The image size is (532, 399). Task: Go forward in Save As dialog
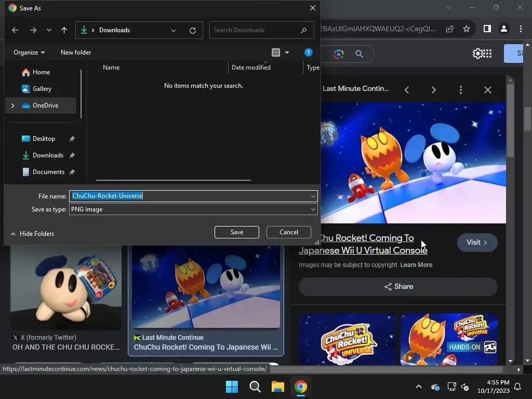33,30
